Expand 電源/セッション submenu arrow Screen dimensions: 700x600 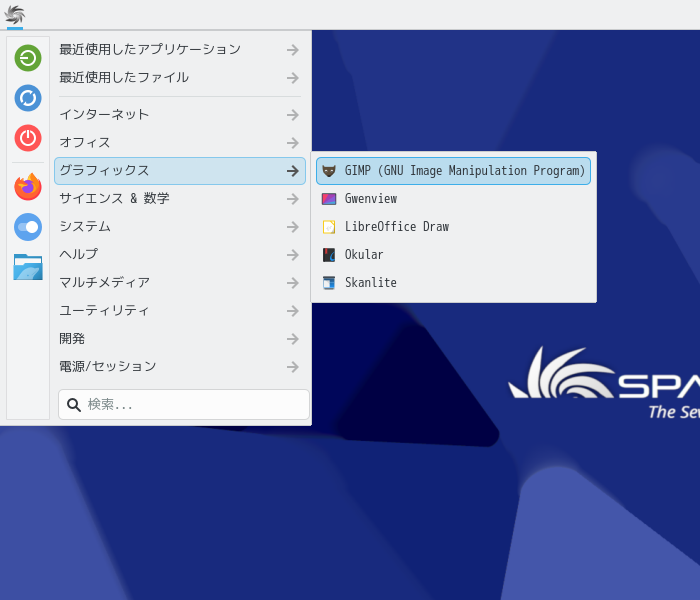[293, 367]
